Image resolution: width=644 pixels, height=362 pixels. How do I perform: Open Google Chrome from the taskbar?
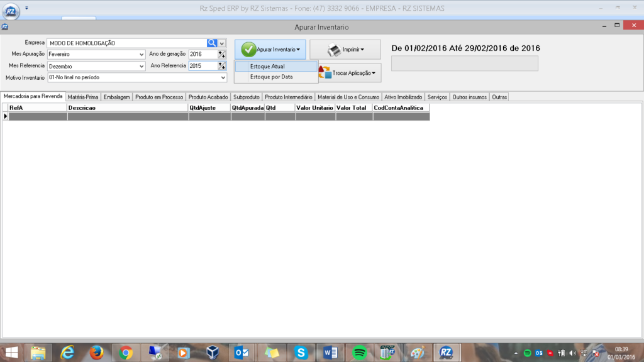coord(126,352)
